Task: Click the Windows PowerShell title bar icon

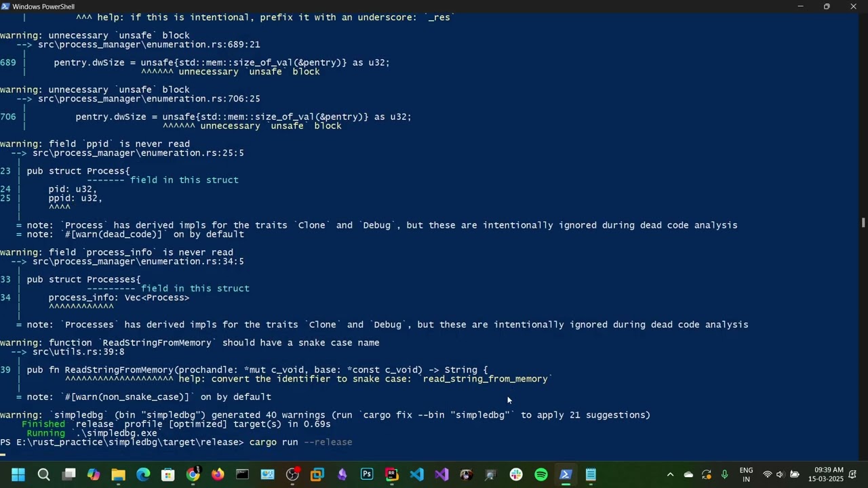Action: coord(6,7)
